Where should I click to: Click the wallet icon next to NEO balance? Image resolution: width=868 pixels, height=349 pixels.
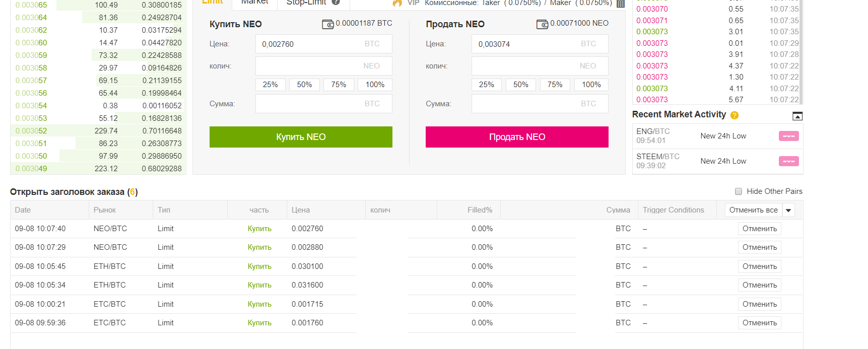point(542,24)
